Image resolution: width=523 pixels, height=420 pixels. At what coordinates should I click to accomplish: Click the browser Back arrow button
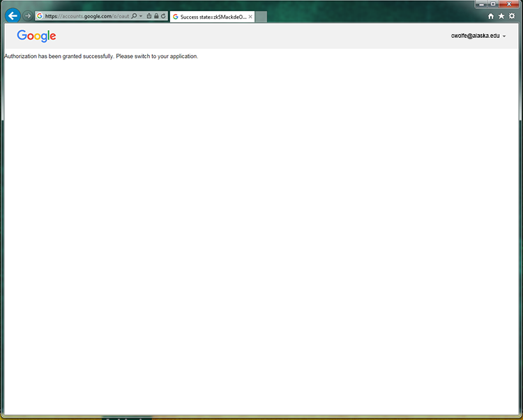coord(13,15)
